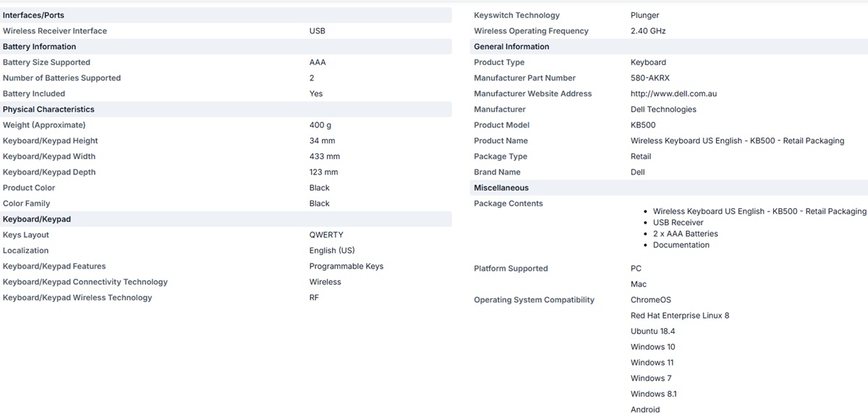Image resolution: width=868 pixels, height=414 pixels.
Task: Select the Brand Name label
Action: tap(497, 172)
